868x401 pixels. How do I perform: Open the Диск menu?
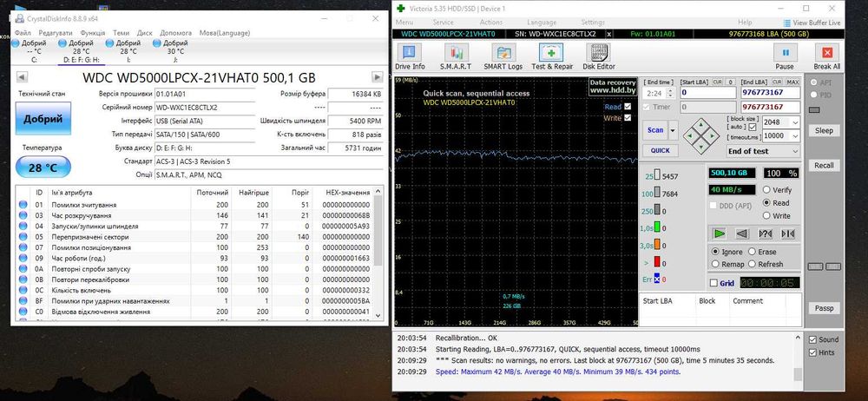(x=144, y=33)
